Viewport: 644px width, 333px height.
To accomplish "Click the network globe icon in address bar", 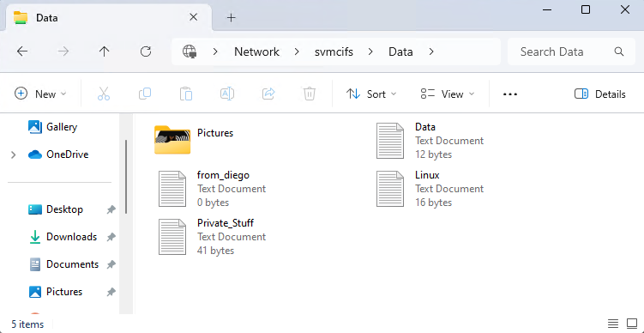I will pos(190,51).
